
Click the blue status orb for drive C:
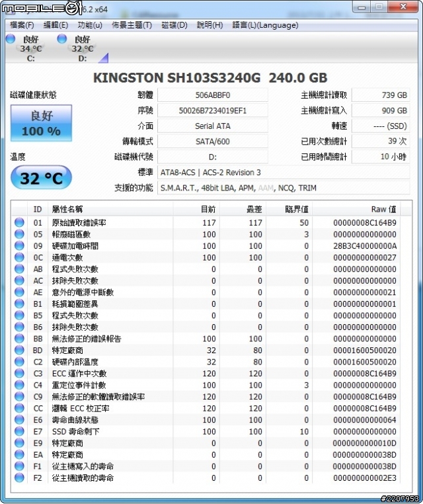coord(11,39)
